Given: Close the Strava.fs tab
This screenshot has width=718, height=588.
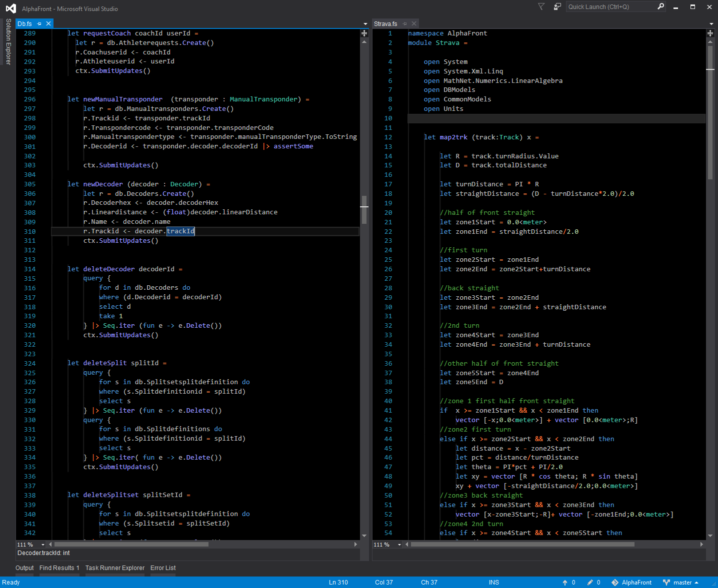Looking at the screenshot, I should coord(414,23).
